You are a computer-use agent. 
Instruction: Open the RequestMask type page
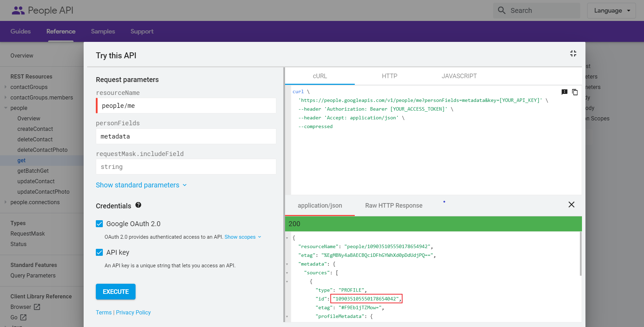point(28,233)
